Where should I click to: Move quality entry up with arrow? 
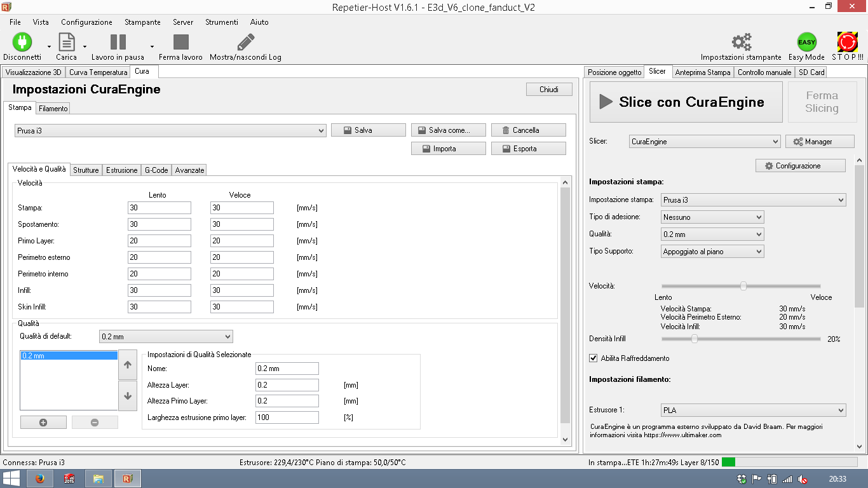pos(128,365)
